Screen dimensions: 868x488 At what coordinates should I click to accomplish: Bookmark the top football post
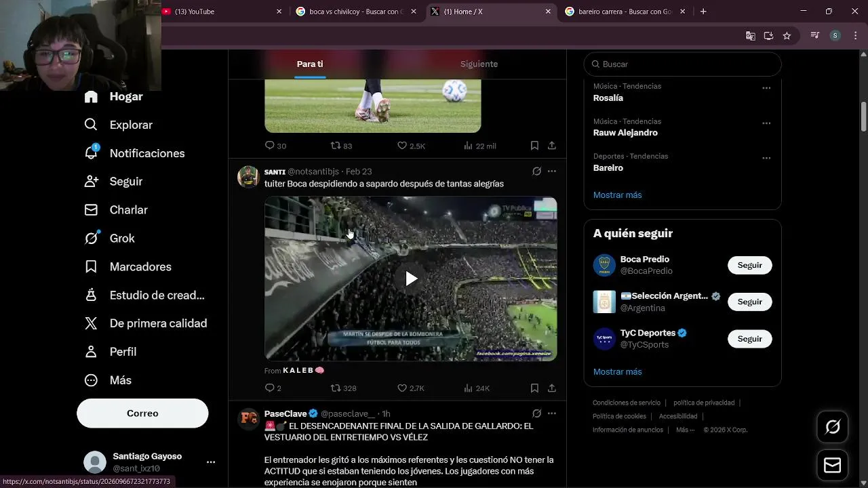click(x=534, y=146)
